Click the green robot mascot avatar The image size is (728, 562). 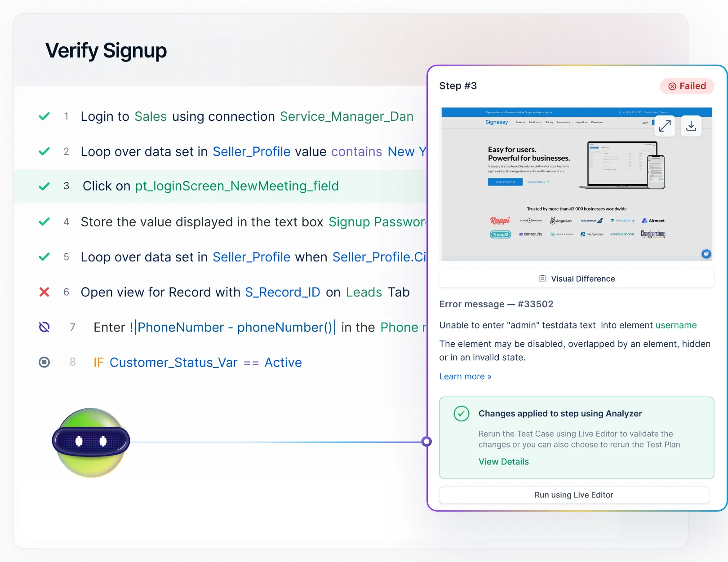point(91,442)
